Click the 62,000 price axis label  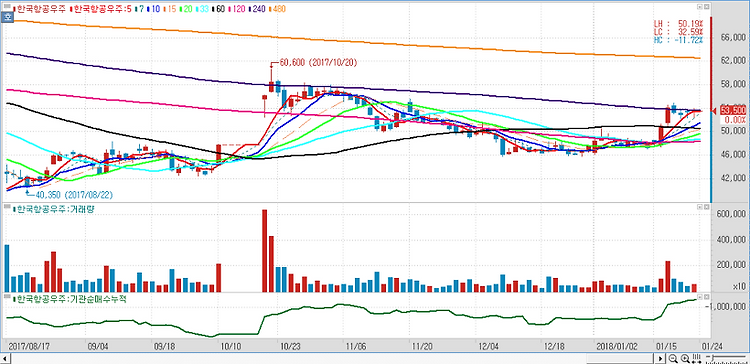[732, 61]
